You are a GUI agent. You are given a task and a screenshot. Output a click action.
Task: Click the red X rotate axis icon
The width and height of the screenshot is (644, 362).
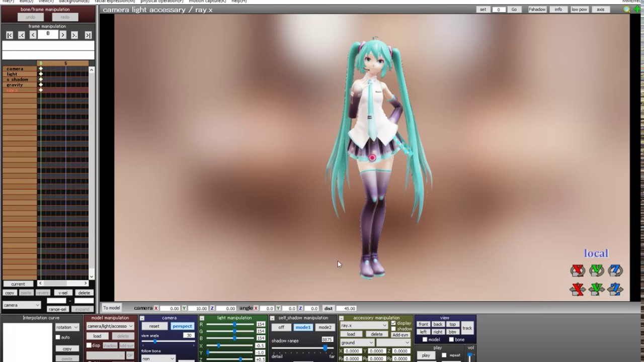[x=578, y=270]
